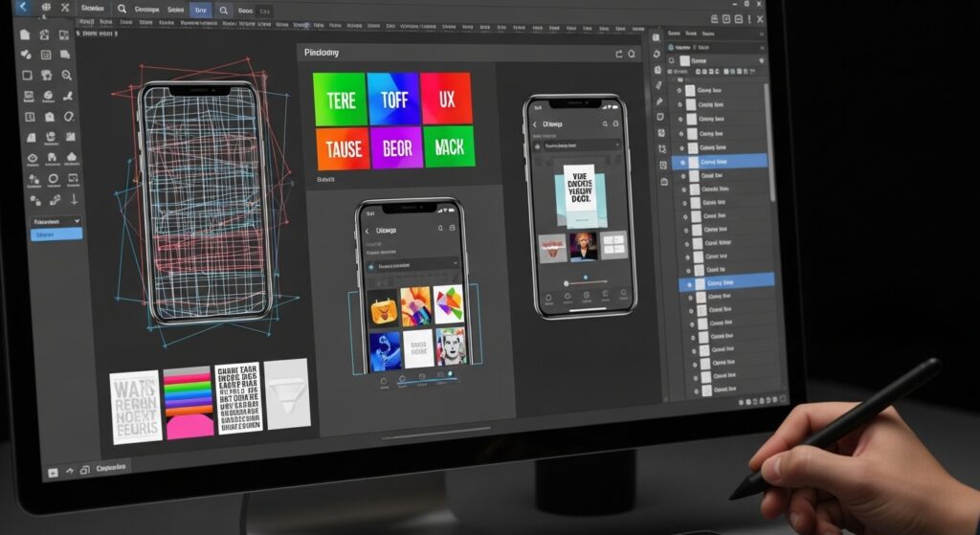Click the magnifier icon in the left toolbox
This screenshot has height=535, width=980.
tap(66, 76)
